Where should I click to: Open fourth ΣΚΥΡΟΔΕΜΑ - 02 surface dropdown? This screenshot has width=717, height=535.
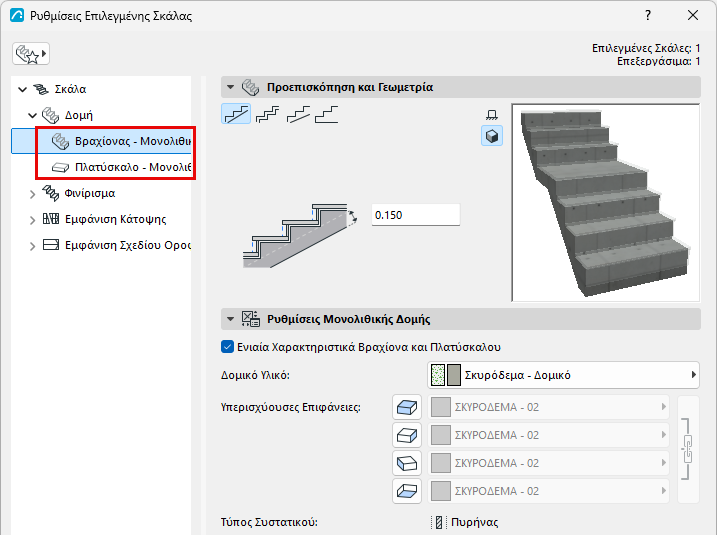tap(548, 491)
